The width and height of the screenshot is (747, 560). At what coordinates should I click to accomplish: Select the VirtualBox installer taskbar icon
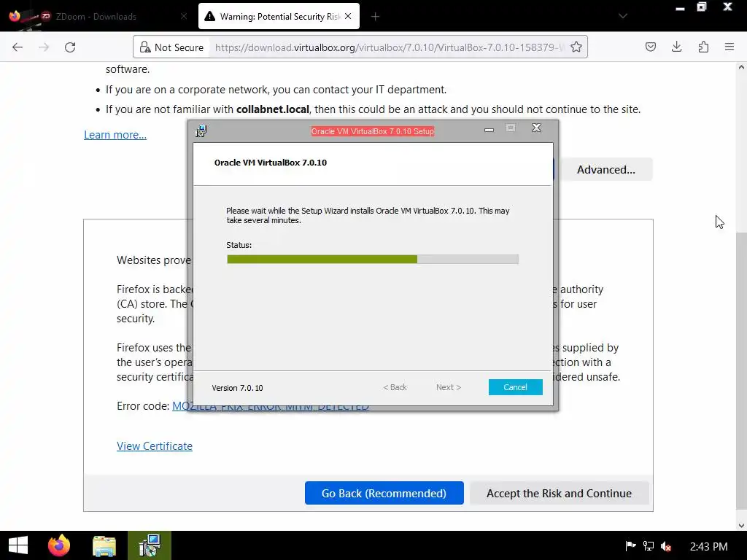pyautogui.click(x=150, y=545)
